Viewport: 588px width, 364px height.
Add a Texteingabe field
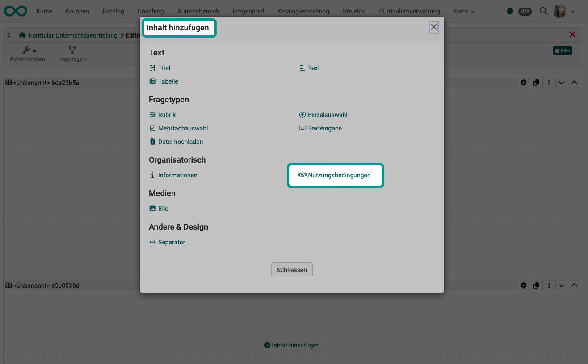(x=321, y=128)
